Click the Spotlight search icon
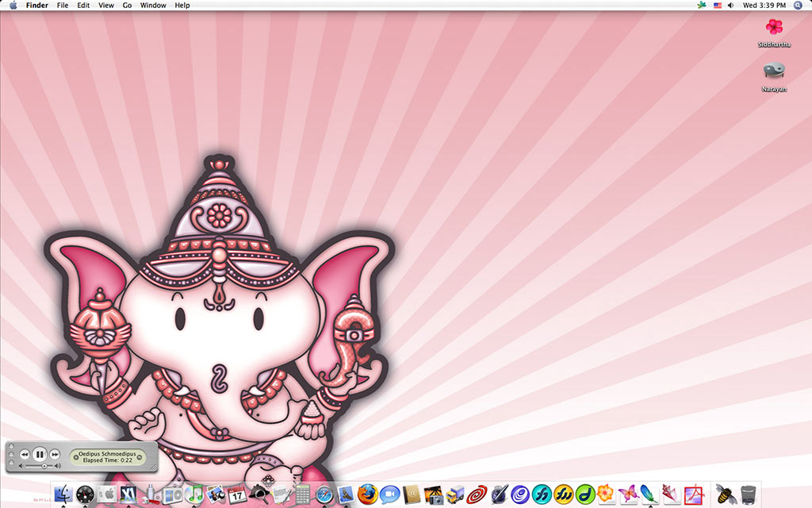Image resolution: width=812 pixels, height=508 pixels. (798, 6)
